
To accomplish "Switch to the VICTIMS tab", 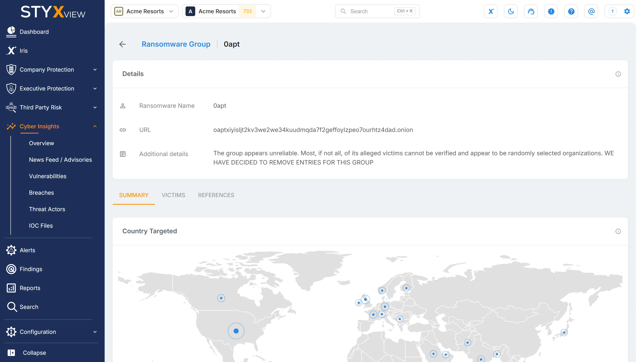I will point(173,195).
